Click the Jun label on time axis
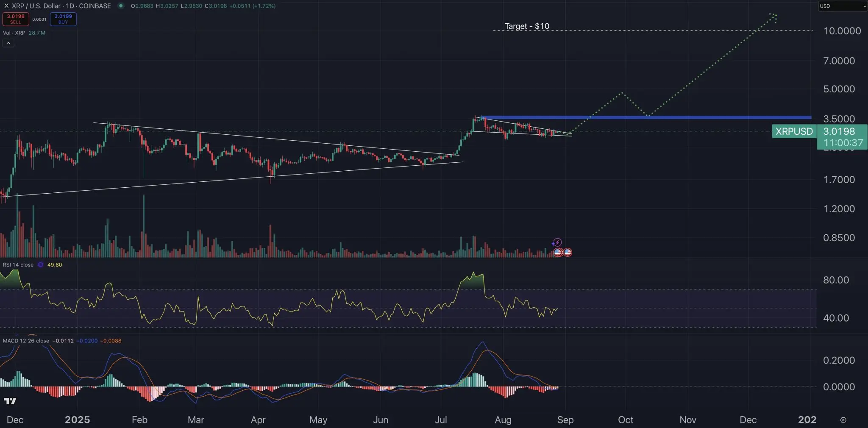This screenshot has height=428, width=868. [x=381, y=420]
